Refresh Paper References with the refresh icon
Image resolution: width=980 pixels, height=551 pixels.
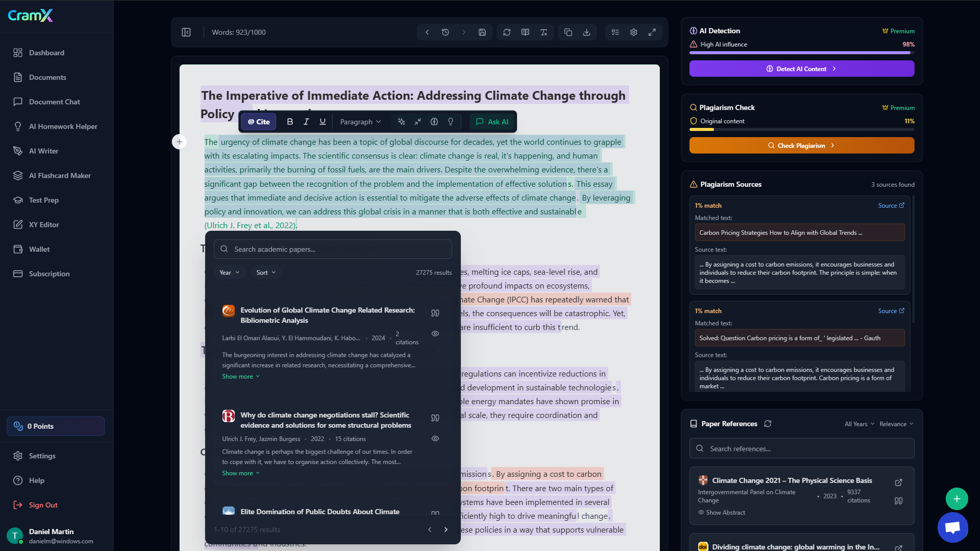[768, 424]
